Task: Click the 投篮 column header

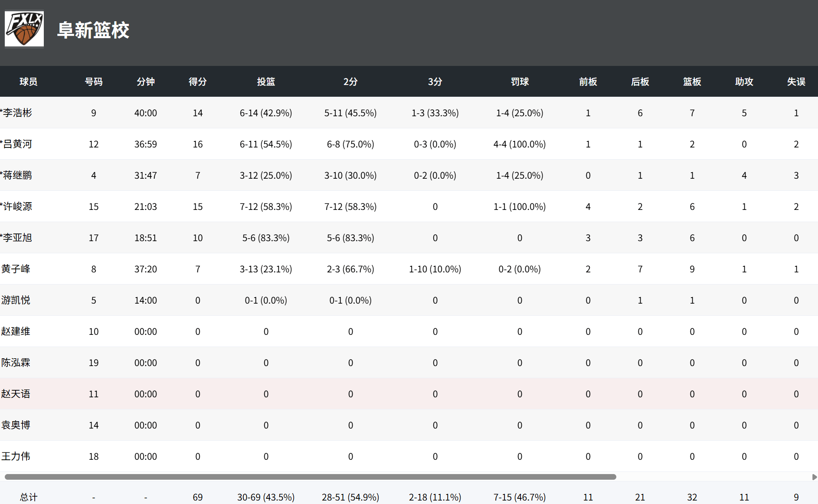Action: click(266, 82)
